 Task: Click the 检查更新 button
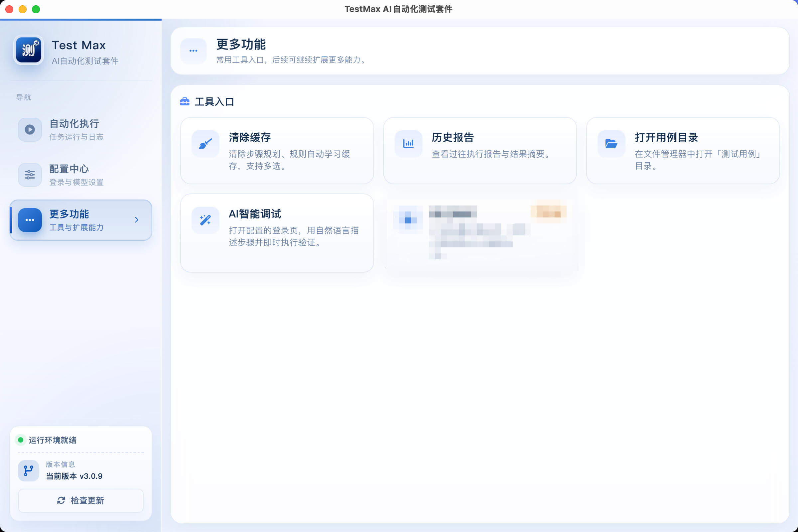[x=81, y=500]
